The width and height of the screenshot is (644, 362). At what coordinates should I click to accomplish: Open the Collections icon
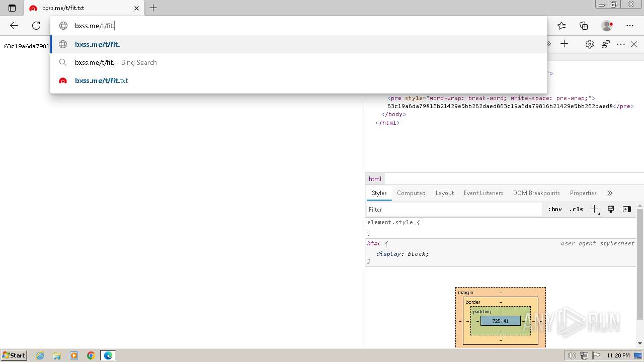pos(584,26)
